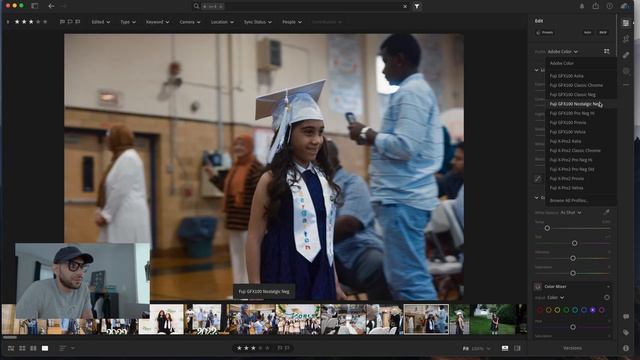Image resolution: width=640 pixels, height=360 pixels.
Task: Set filter to five stars
Action: (x=45, y=22)
